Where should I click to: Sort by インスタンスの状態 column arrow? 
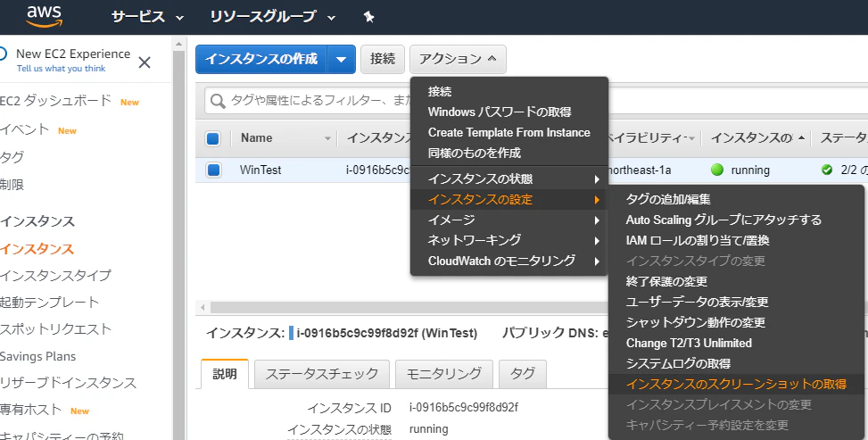[802, 138]
